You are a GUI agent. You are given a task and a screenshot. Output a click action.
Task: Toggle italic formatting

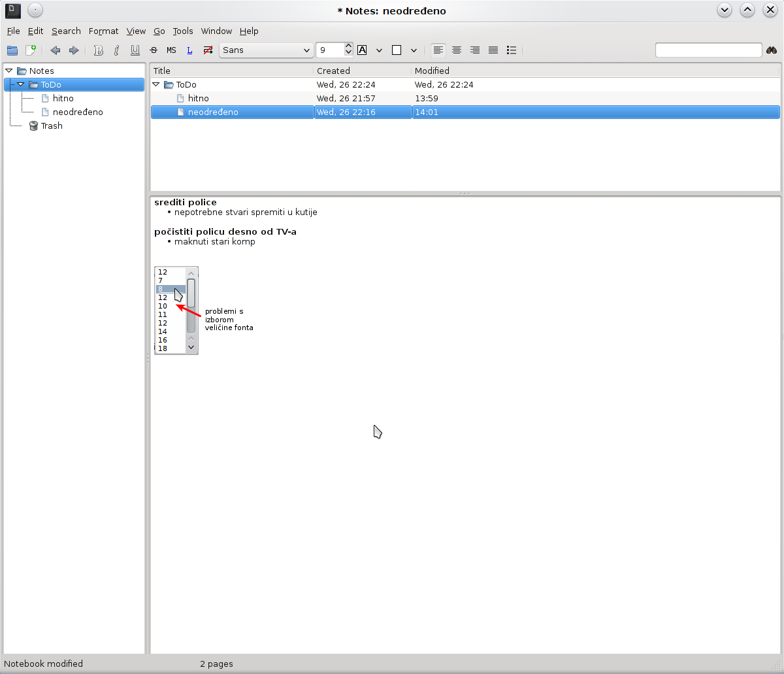tap(117, 50)
